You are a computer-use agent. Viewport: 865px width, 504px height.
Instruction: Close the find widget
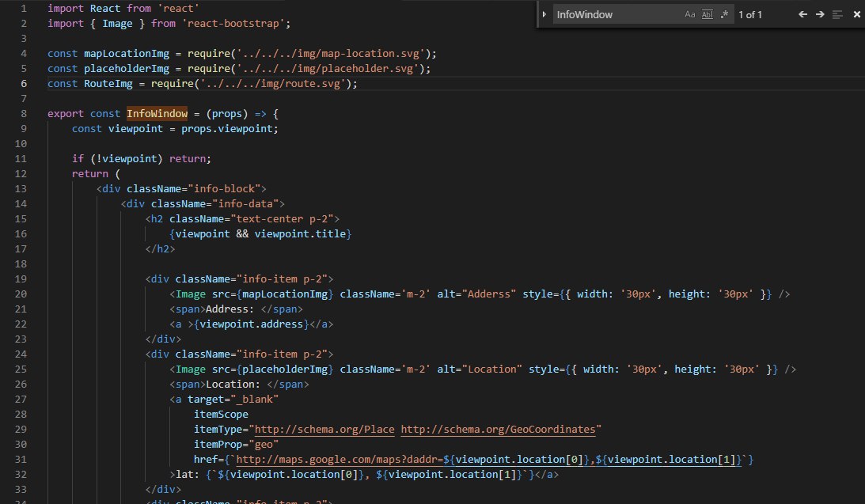pyautogui.click(x=856, y=14)
